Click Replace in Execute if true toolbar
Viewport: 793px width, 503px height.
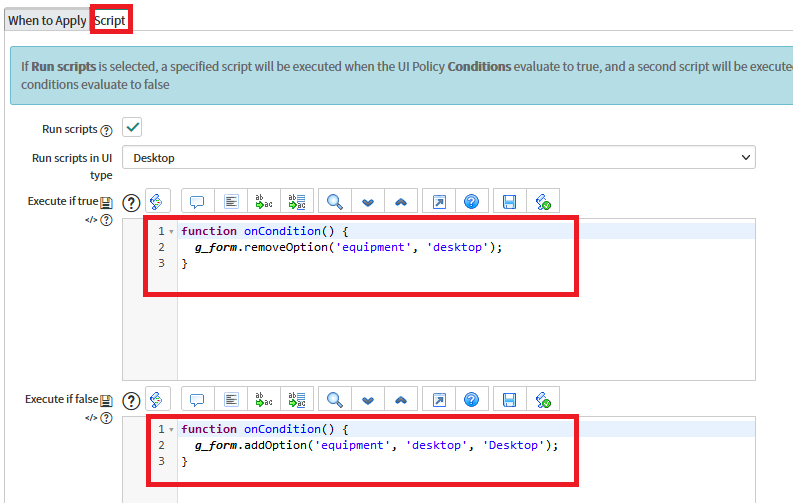tap(264, 201)
